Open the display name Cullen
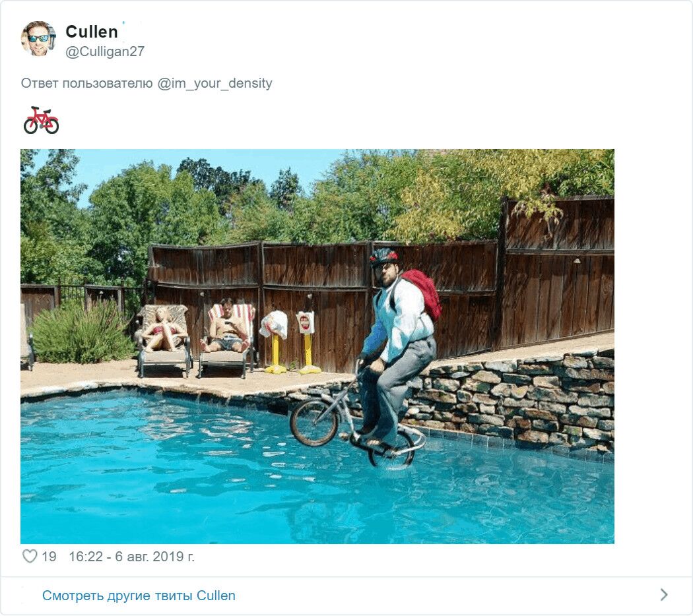 (92, 32)
